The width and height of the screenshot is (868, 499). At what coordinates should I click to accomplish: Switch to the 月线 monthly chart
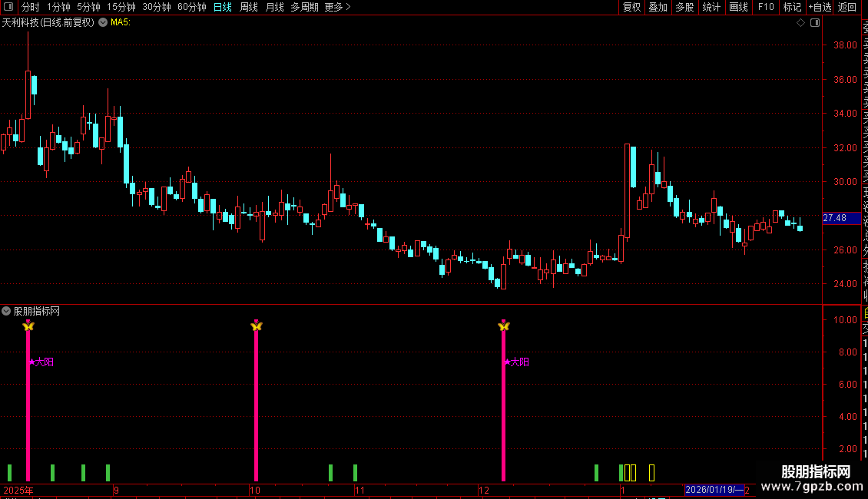click(x=274, y=7)
